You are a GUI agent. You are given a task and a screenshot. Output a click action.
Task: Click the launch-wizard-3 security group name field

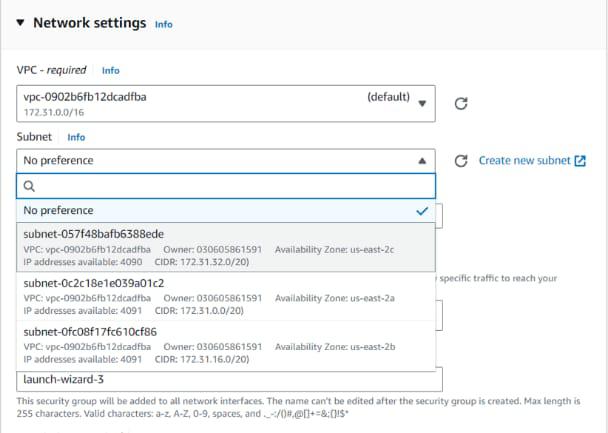pyautogui.click(x=229, y=380)
